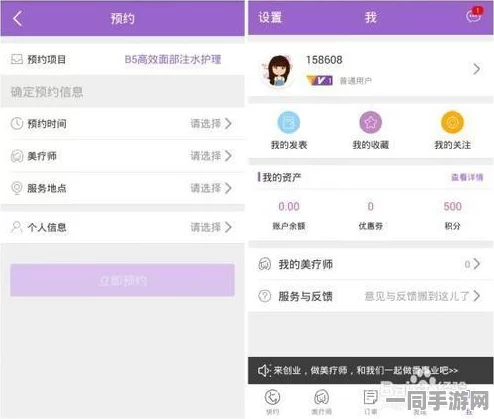The image size is (494, 419).
Task: Expand the 美疗师 请选择 chevron
Action: point(228,156)
